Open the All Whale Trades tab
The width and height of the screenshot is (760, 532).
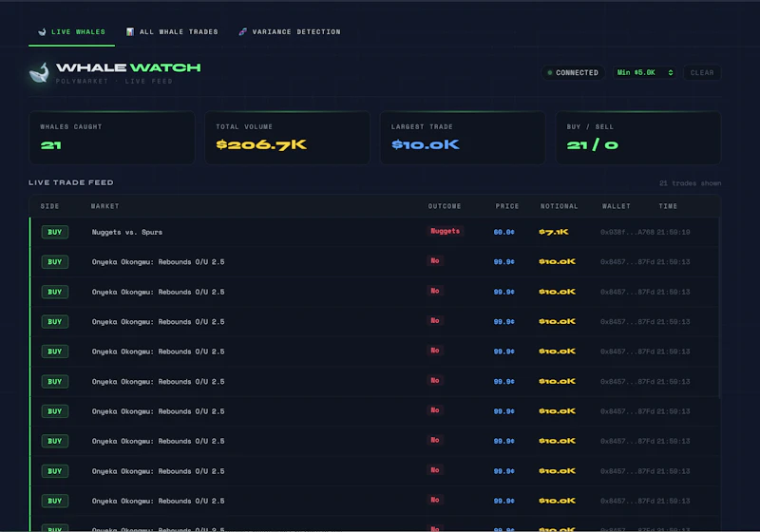[172, 32]
